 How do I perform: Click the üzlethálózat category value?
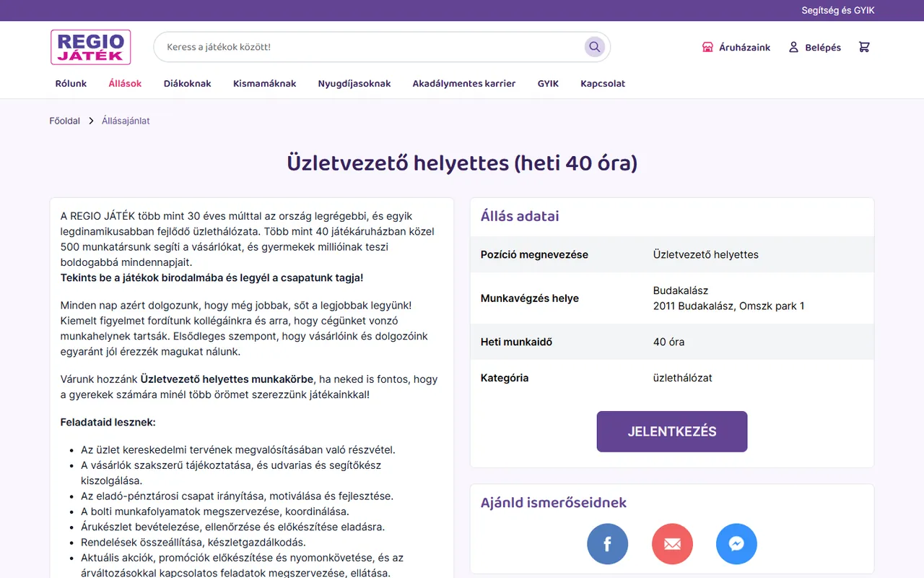coord(683,378)
